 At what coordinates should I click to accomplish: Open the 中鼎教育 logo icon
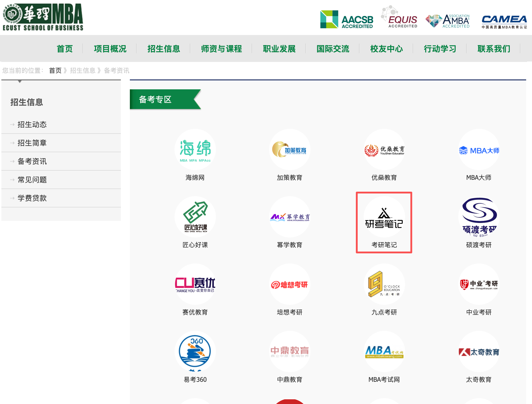tap(290, 351)
